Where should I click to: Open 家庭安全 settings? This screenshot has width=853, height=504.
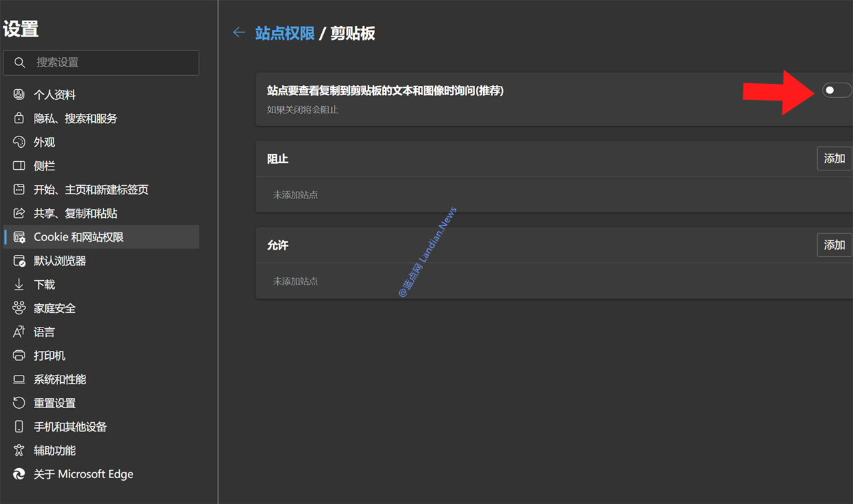(101, 308)
